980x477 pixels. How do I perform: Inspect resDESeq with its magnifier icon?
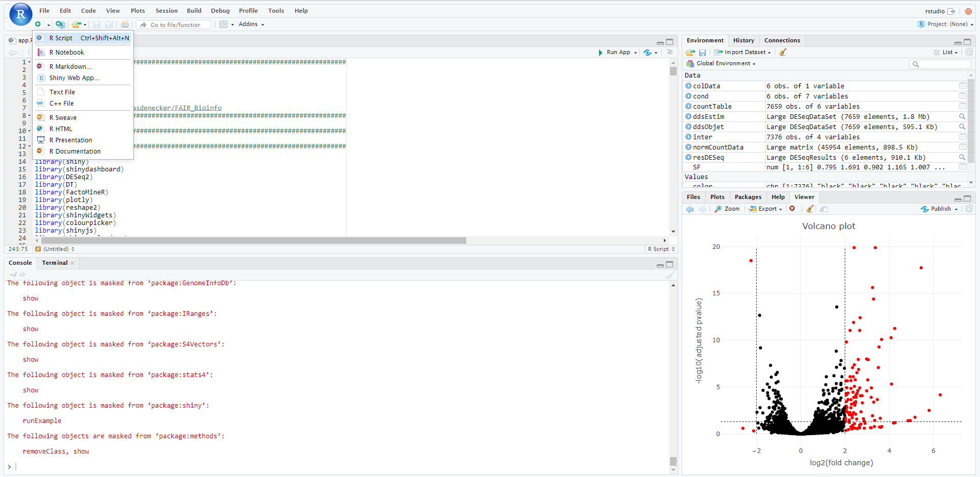click(x=962, y=157)
